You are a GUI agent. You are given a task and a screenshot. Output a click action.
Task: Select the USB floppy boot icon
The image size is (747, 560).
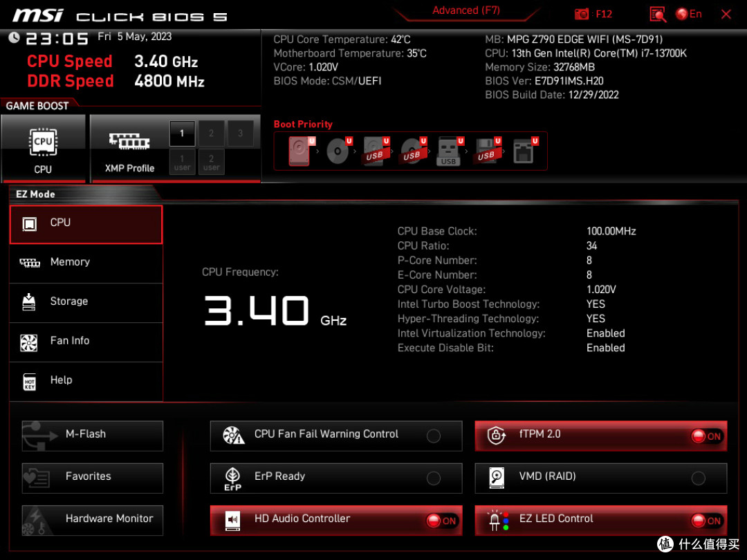click(x=488, y=151)
